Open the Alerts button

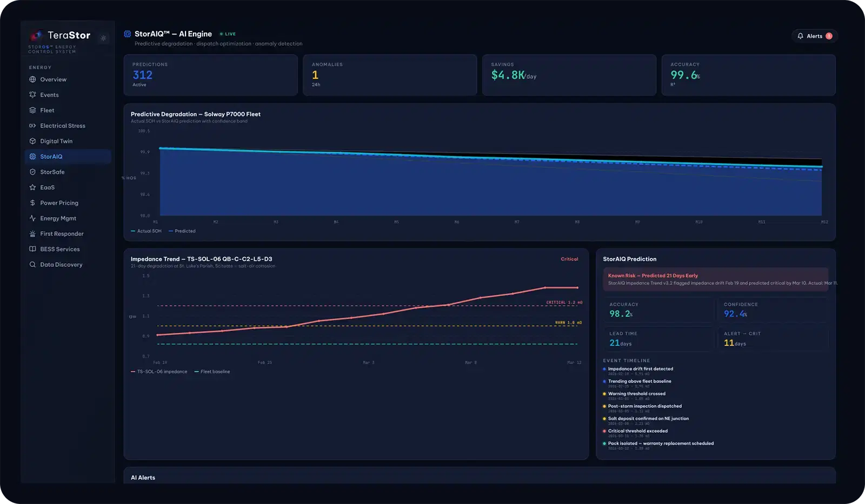point(814,36)
